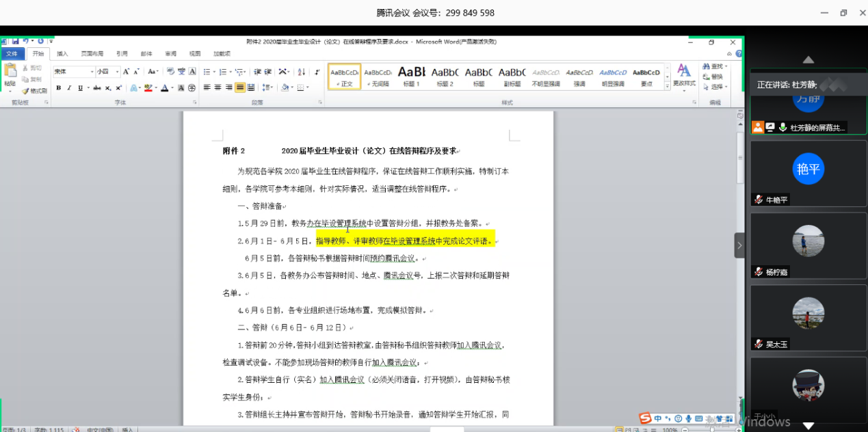The width and height of the screenshot is (868, 432).
Task: Click the Enclosed Character (circled 字) icon
Action: pos(192,88)
